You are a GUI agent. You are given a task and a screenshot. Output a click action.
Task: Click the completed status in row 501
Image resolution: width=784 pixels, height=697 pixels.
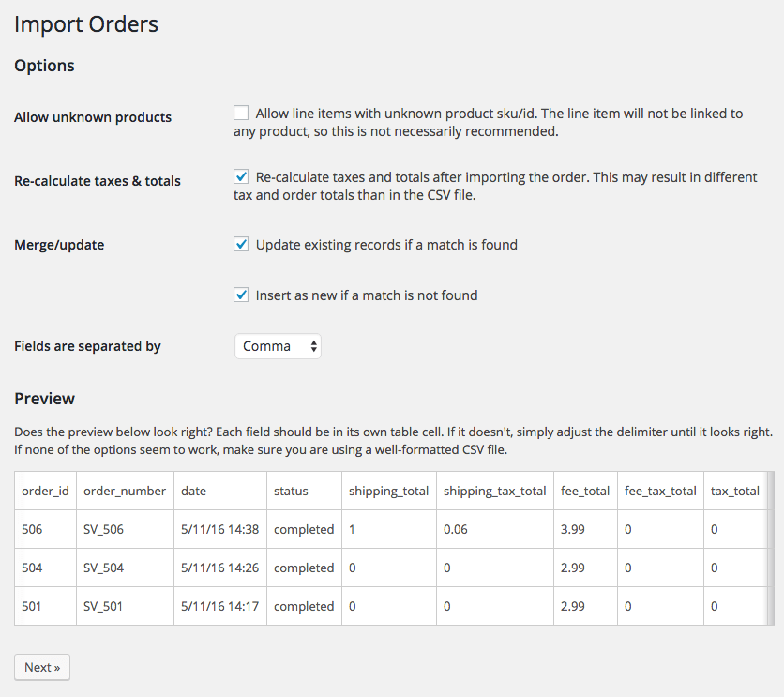click(x=304, y=607)
